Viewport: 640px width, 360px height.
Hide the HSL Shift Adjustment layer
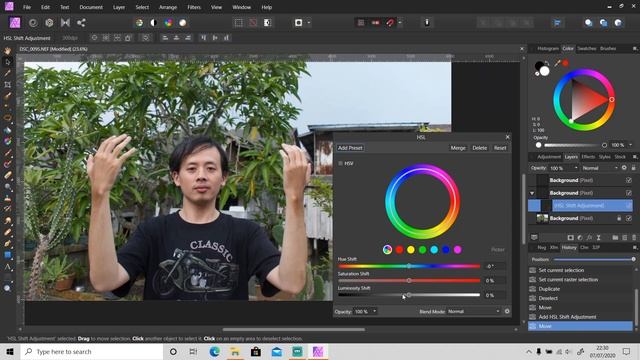coord(629,205)
